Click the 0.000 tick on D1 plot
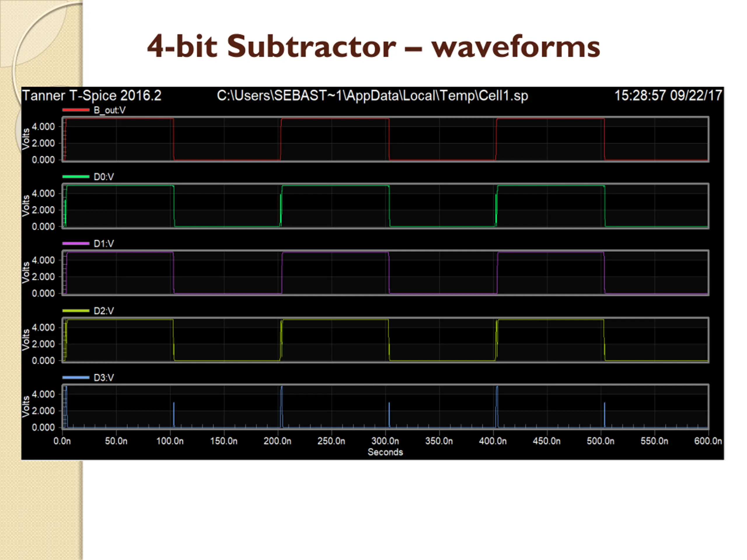 [43, 294]
